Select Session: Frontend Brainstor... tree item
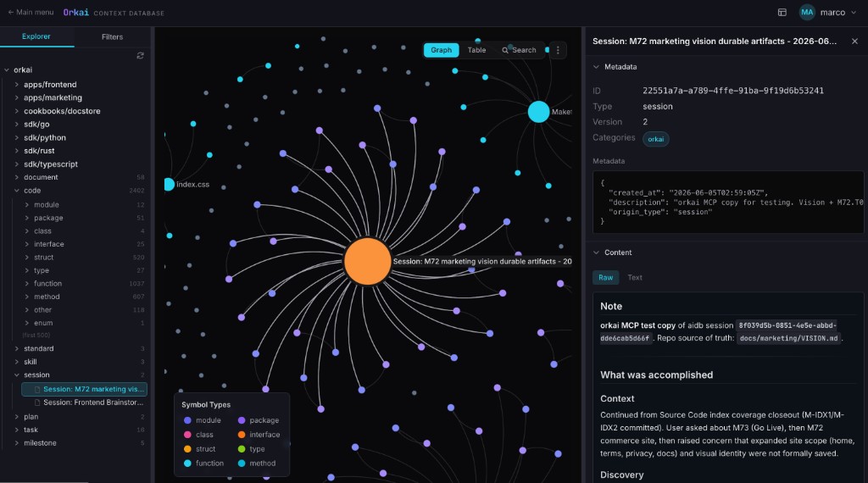Screen dimensions: 868x483 (84, 402)
